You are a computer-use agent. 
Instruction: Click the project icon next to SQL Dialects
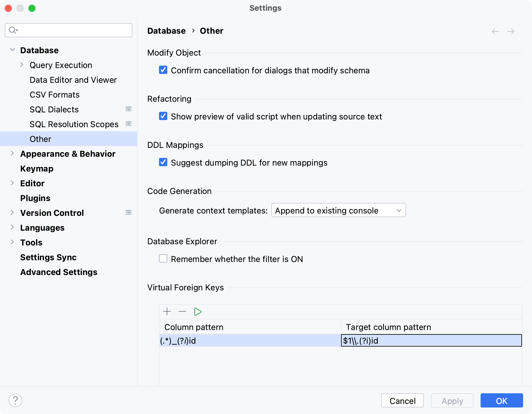(x=128, y=109)
